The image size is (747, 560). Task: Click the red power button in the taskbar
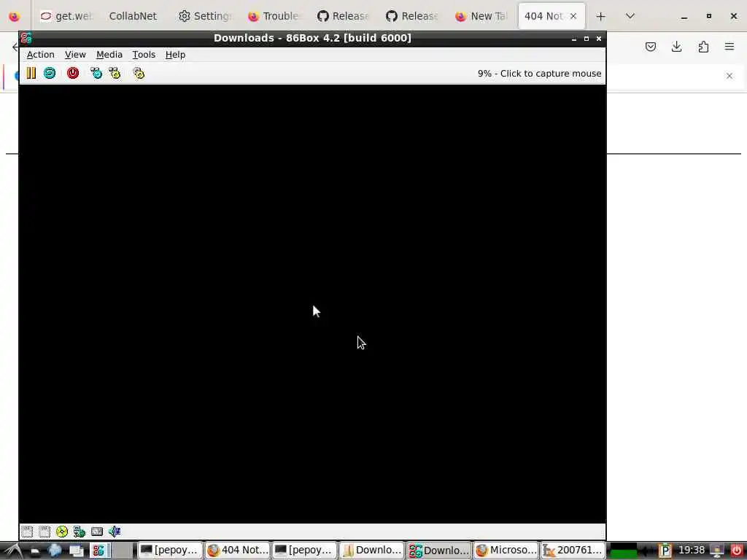pos(737,551)
